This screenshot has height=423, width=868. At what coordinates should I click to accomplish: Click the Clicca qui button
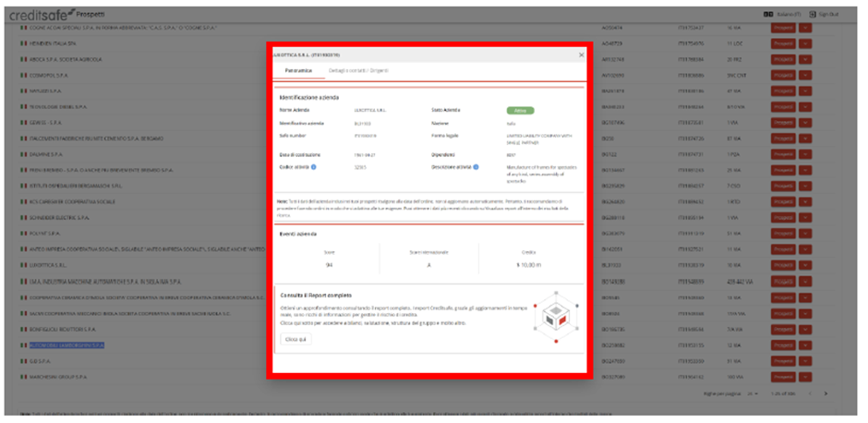coord(295,339)
